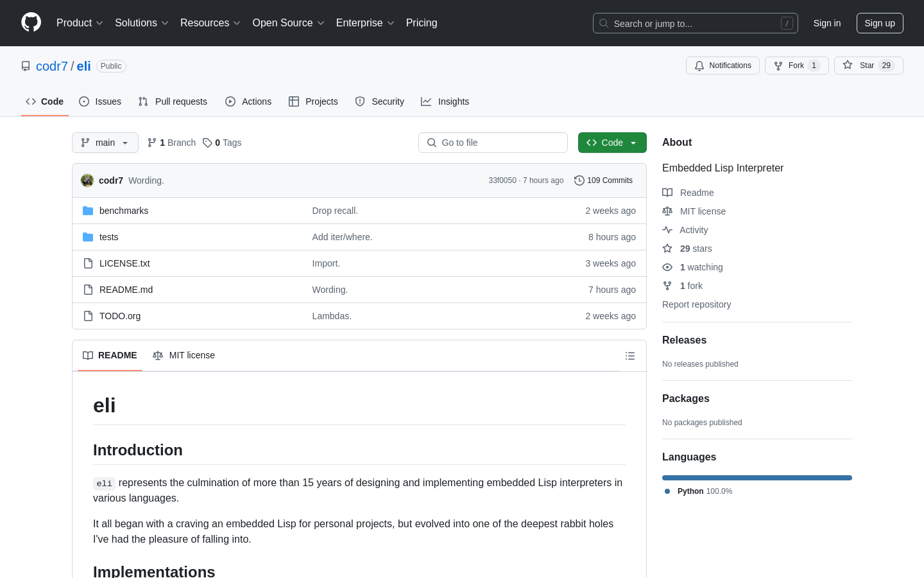This screenshot has height=578, width=924.
Task: Expand the main branch dropdown
Action: pyautogui.click(x=105, y=143)
